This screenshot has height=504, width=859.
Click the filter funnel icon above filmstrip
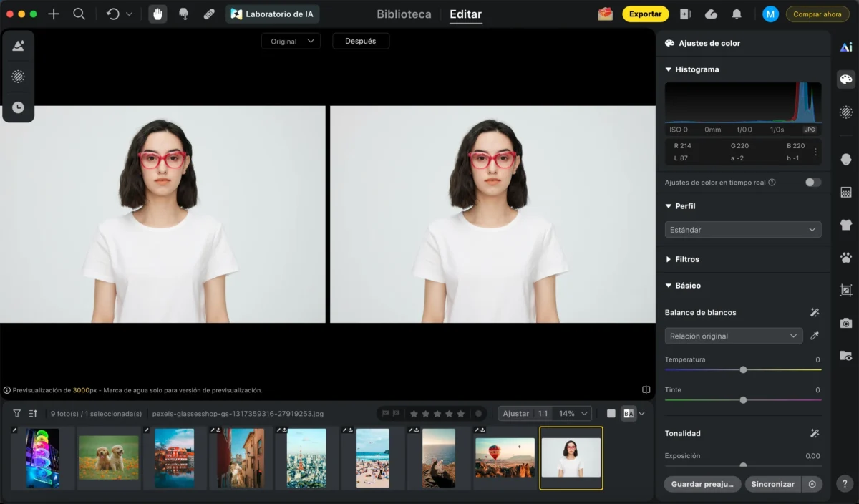(x=17, y=414)
